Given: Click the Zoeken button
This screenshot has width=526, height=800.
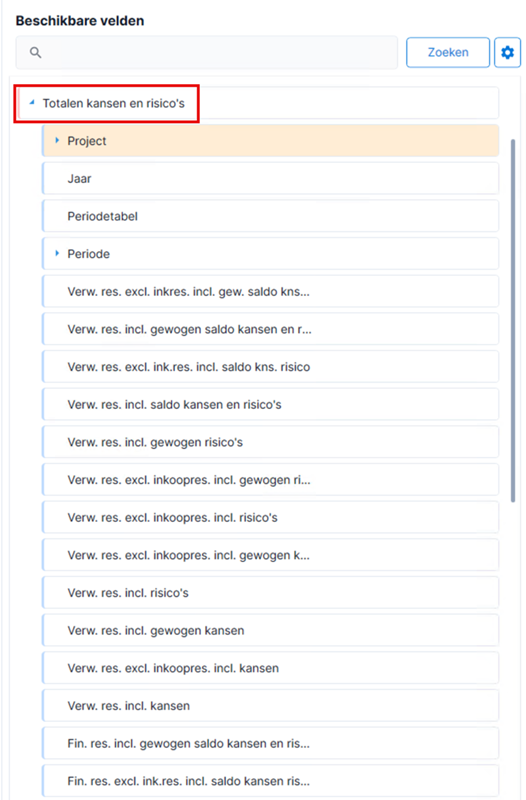Looking at the screenshot, I should click(448, 53).
